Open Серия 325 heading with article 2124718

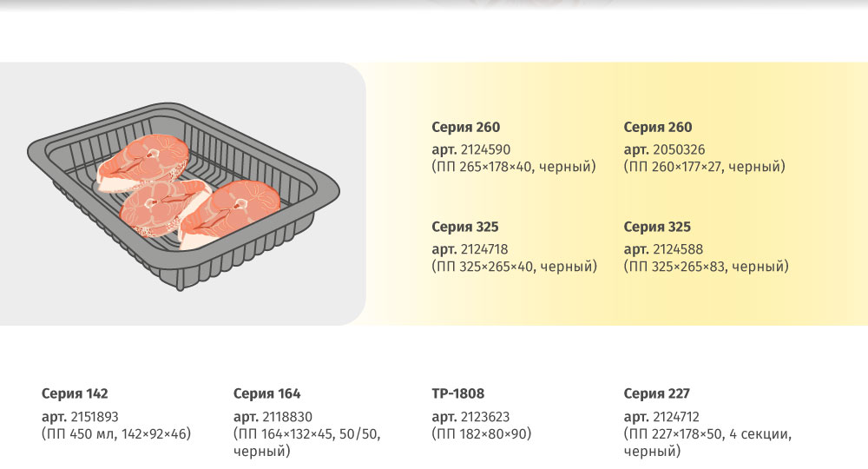coord(465,227)
